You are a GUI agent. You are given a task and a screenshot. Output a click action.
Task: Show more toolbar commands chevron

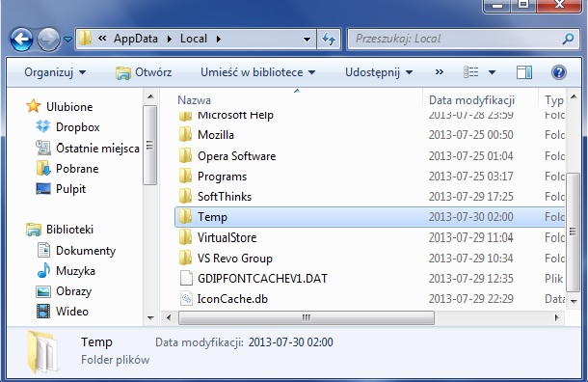440,72
